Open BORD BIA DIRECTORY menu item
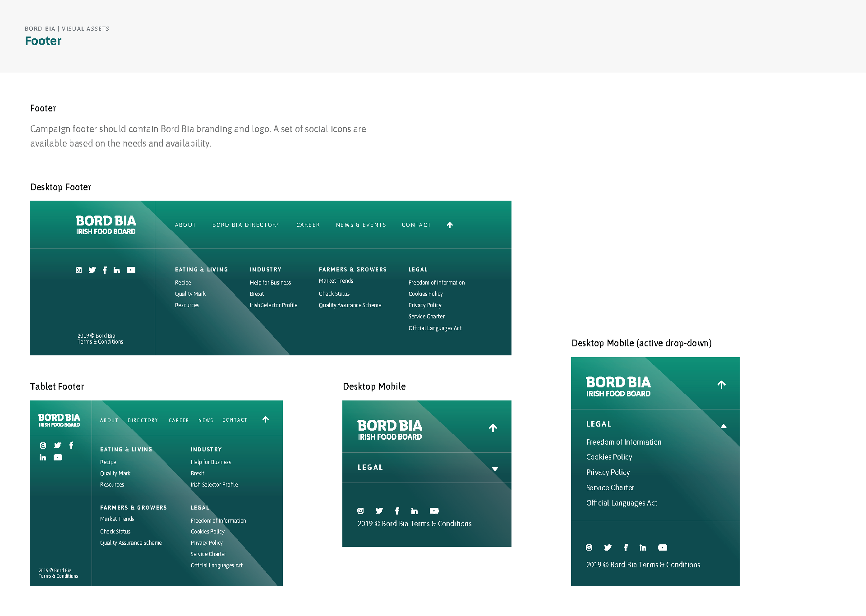Viewport: 866px width, 616px height. (246, 225)
